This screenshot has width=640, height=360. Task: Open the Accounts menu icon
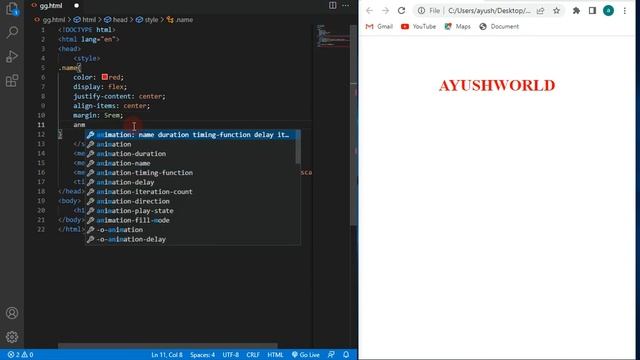pyautogui.click(x=12, y=313)
